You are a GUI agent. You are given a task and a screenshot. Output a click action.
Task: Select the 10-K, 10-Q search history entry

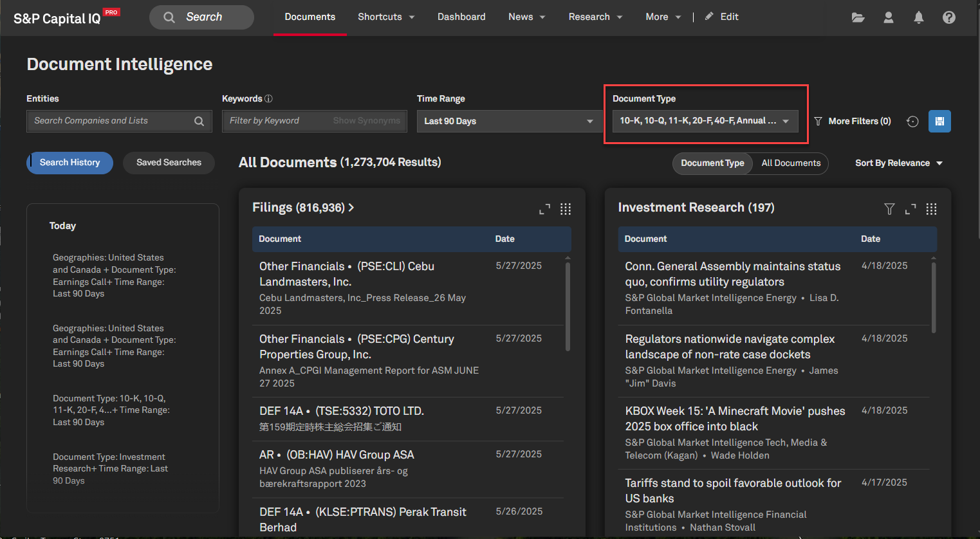click(111, 410)
